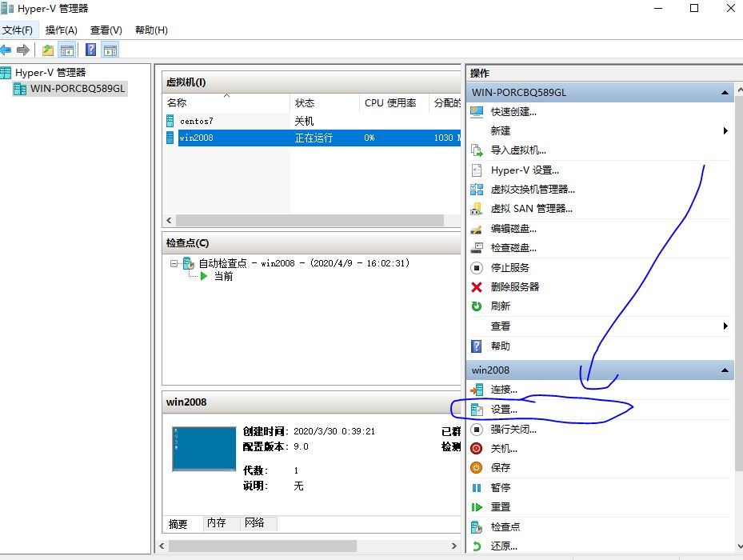Click the blue help toolbar icon
The width and height of the screenshot is (743, 560).
point(91,50)
